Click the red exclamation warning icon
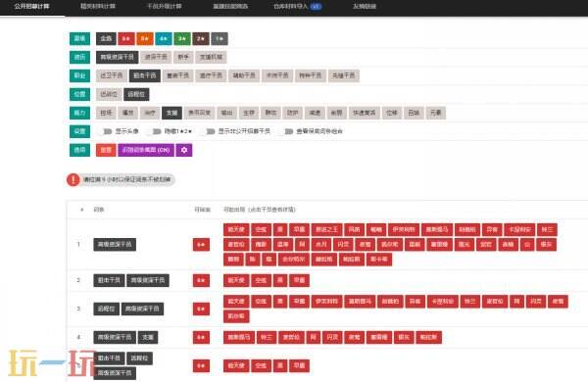This screenshot has height=382, width=588. pos(73,179)
